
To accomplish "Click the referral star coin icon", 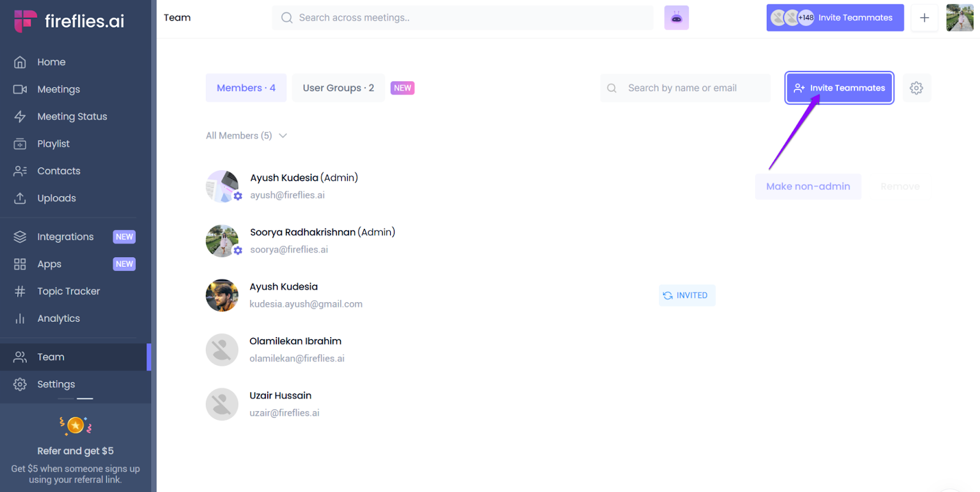I will [x=75, y=425].
